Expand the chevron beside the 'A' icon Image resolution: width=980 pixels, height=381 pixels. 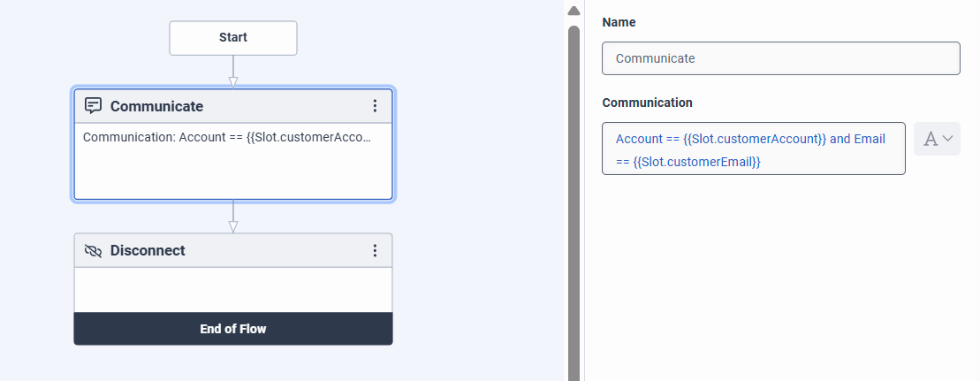click(948, 139)
